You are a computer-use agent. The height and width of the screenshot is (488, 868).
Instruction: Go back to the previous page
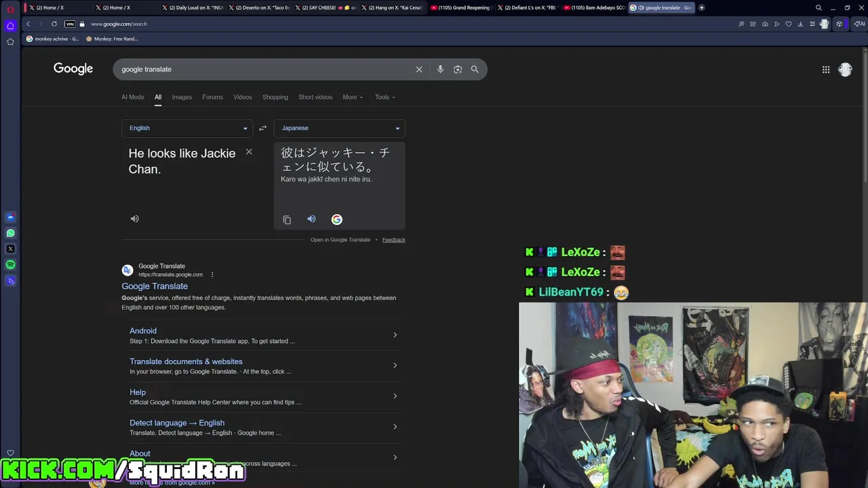coord(28,24)
